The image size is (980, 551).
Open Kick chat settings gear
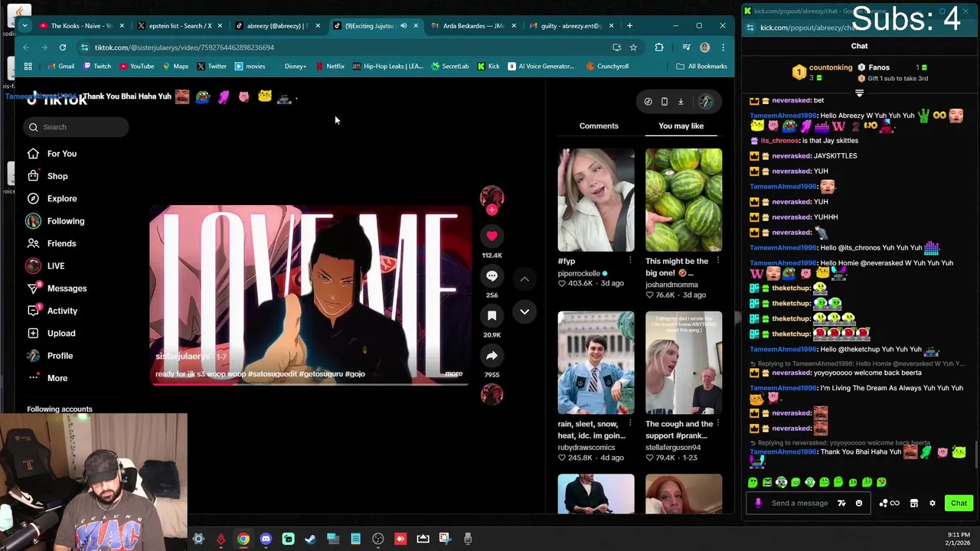932,503
